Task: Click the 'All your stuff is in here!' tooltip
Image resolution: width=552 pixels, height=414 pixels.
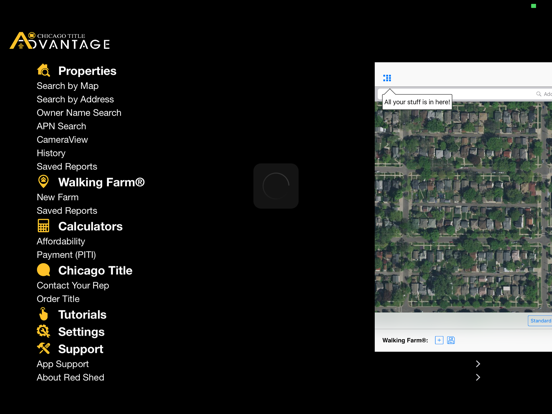Action: 417,102
